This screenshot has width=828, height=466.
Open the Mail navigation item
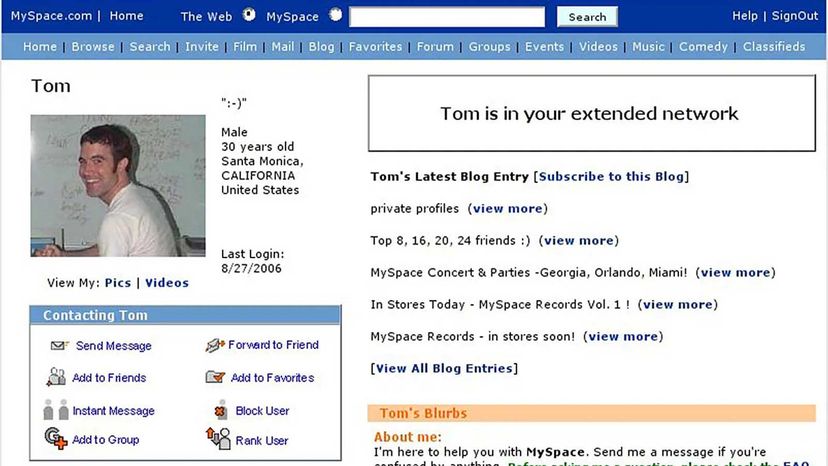click(x=283, y=46)
